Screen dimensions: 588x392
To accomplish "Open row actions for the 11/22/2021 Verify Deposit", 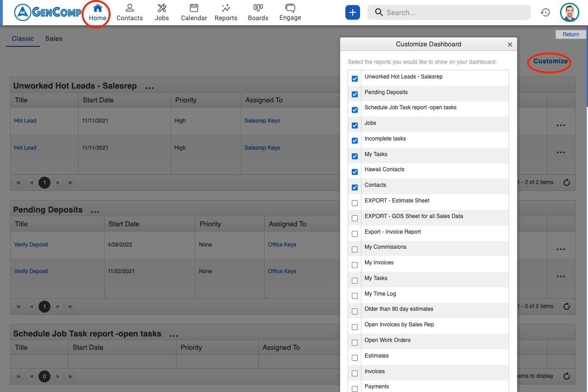I will click(x=560, y=276).
